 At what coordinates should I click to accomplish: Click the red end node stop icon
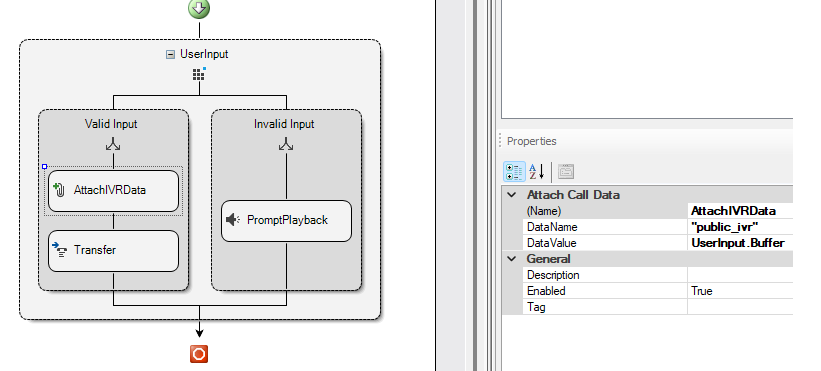coord(199,354)
